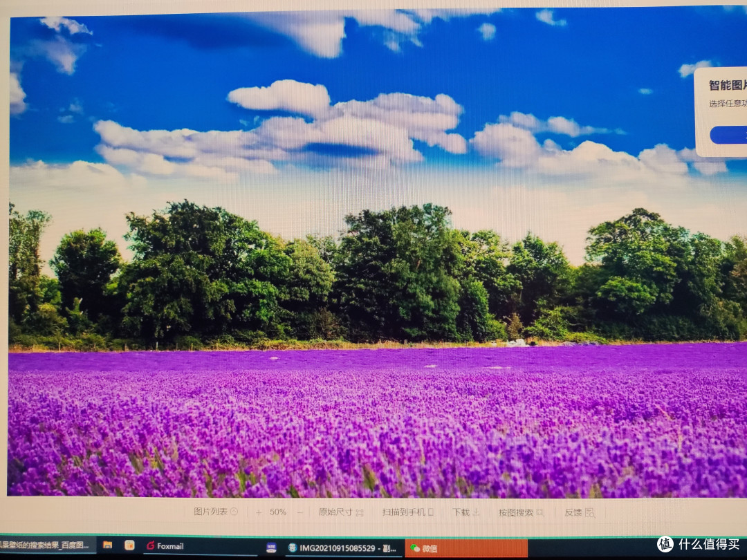747x560 pixels.
Task: Switch to Baidu search results taskbar window
Action: (x=46, y=545)
